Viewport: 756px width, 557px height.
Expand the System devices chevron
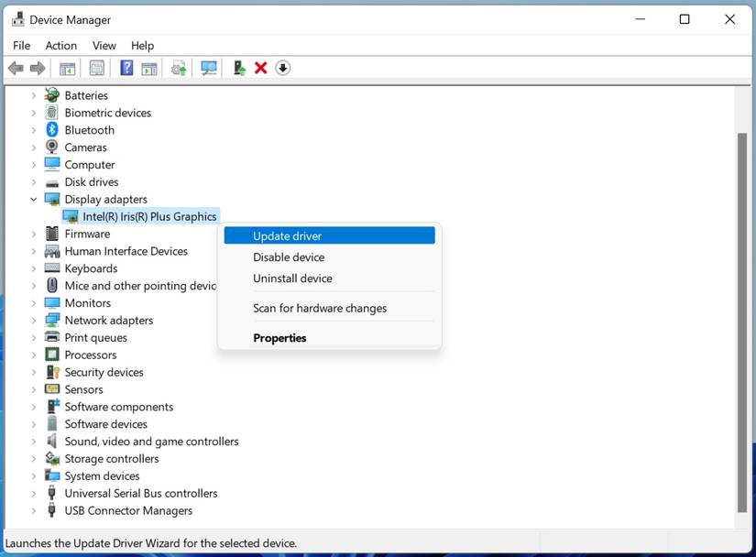click(33, 476)
